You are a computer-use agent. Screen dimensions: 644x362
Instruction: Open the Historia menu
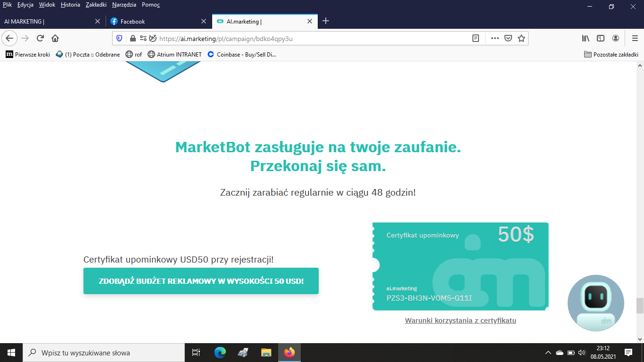[x=70, y=5]
